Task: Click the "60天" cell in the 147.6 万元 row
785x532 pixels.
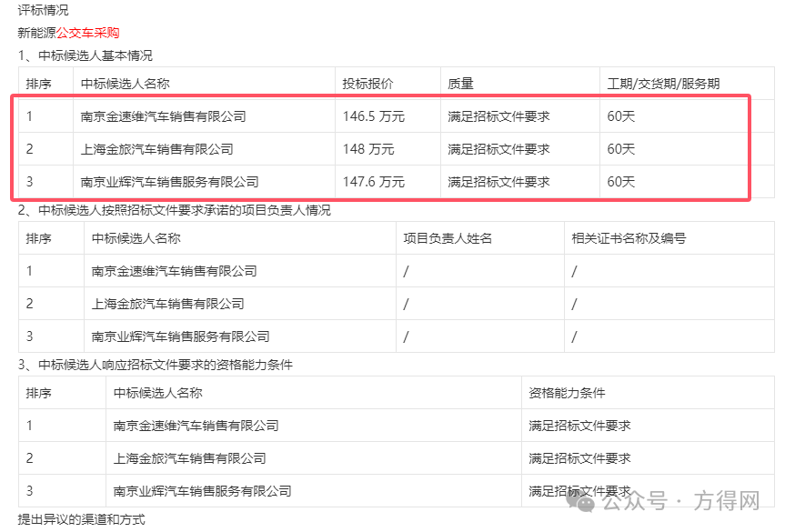Action: 620,182
